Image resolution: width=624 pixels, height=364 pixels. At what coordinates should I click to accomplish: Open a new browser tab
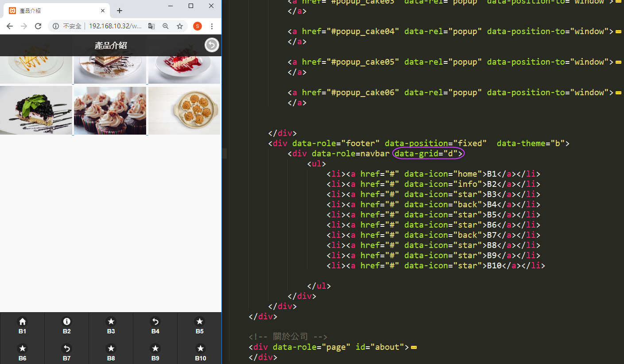click(120, 11)
